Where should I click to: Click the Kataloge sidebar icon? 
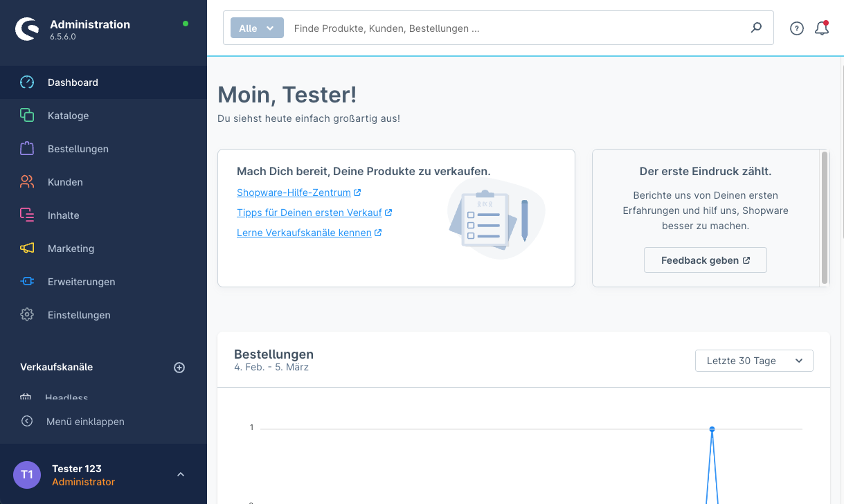coord(27,116)
